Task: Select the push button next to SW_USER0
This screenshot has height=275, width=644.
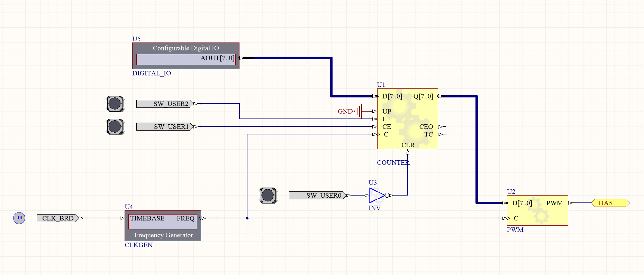Action: pyautogui.click(x=268, y=196)
